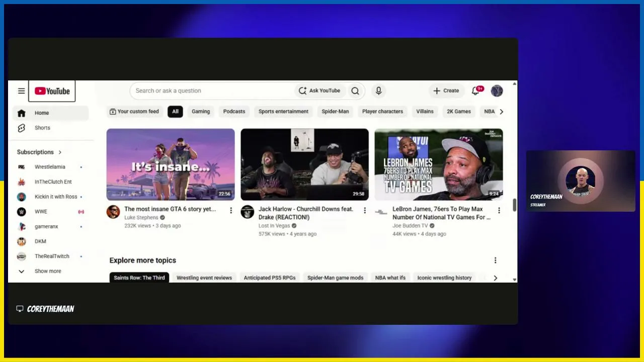Open options for the Jack Harlow reaction video
Screen dimensions: 644x362
365,210
